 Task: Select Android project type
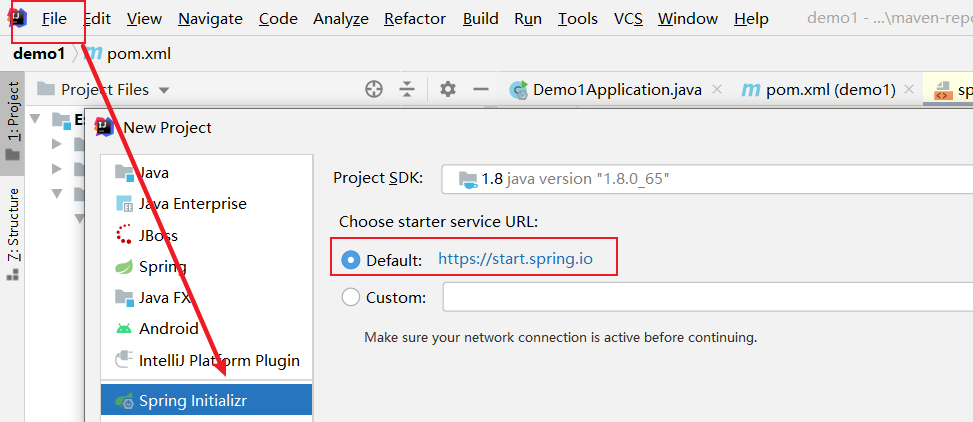(168, 328)
